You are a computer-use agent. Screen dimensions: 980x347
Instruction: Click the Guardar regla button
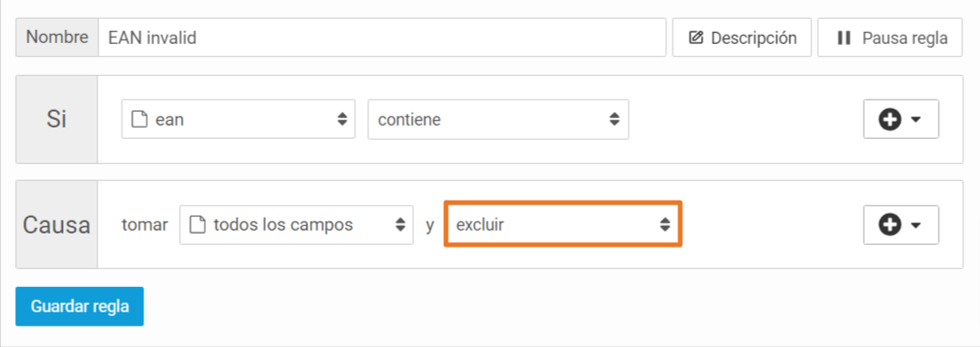tap(80, 307)
